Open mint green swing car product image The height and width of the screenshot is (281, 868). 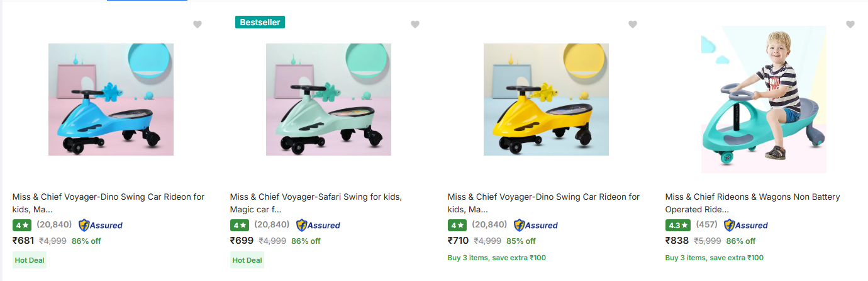tap(328, 100)
